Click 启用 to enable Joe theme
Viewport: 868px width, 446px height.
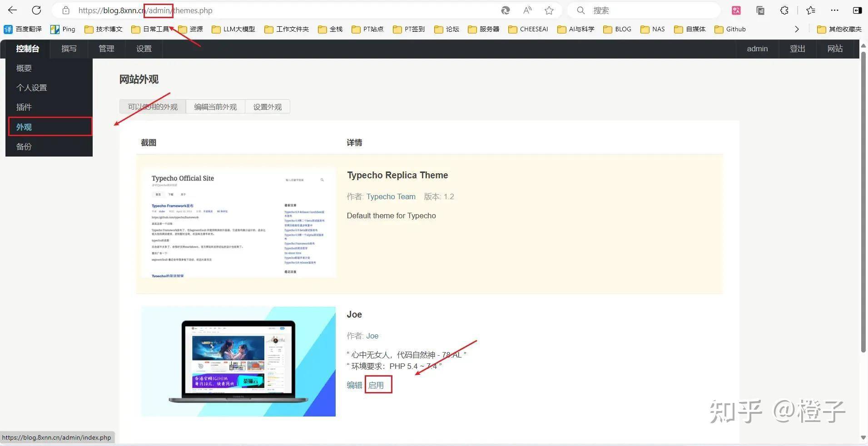pyautogui.click(x=376, y=385)
